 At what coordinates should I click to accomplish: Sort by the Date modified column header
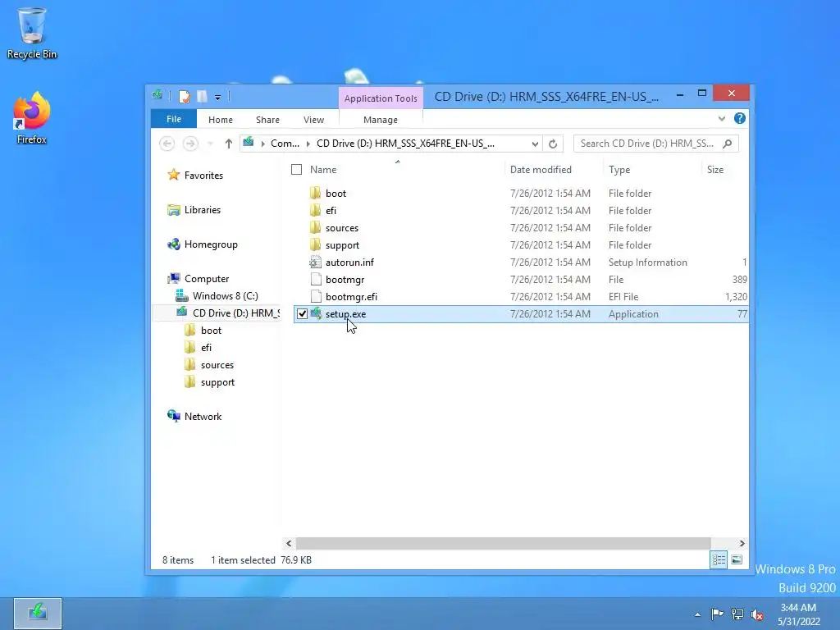pos(541,169)
